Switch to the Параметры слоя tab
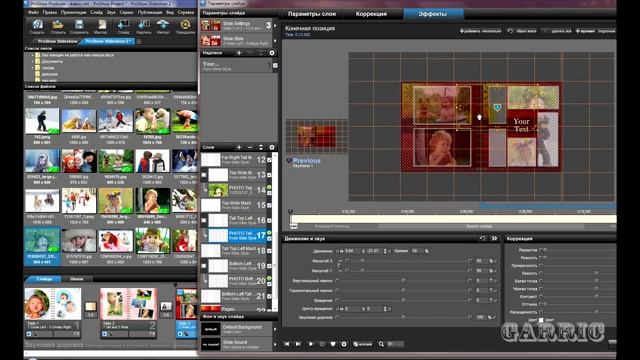 click(312, 13)
